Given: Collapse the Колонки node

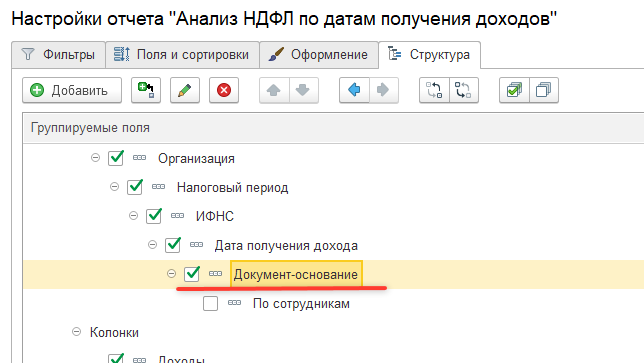Looking at the screenshot, I should click(76, 332).
